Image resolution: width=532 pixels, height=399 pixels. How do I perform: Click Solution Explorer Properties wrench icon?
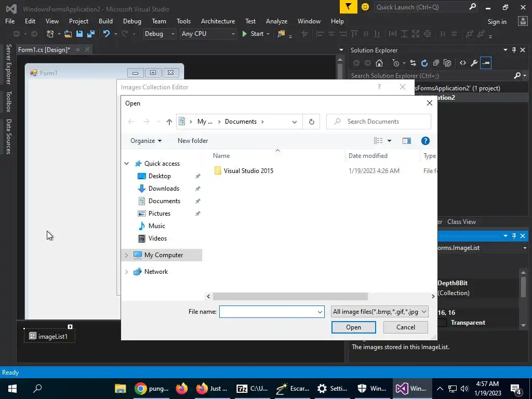(474, 63)
